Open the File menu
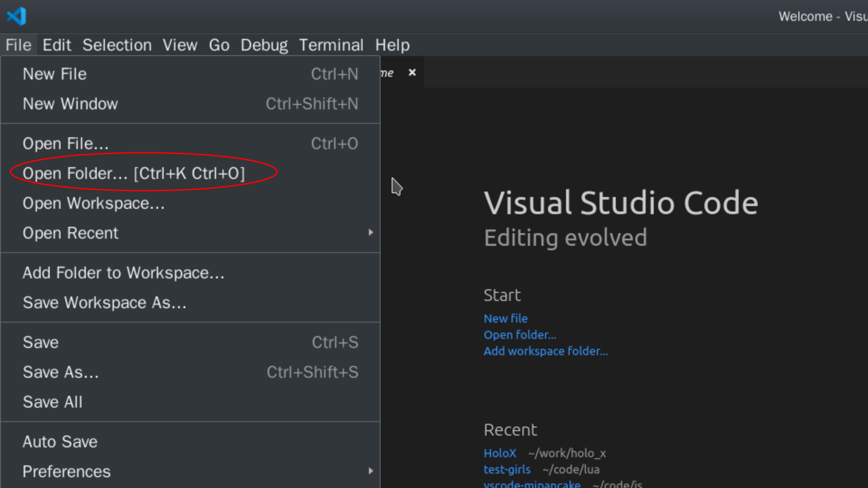The width and height of the screenshot is (868, 488). coord(19,45)
